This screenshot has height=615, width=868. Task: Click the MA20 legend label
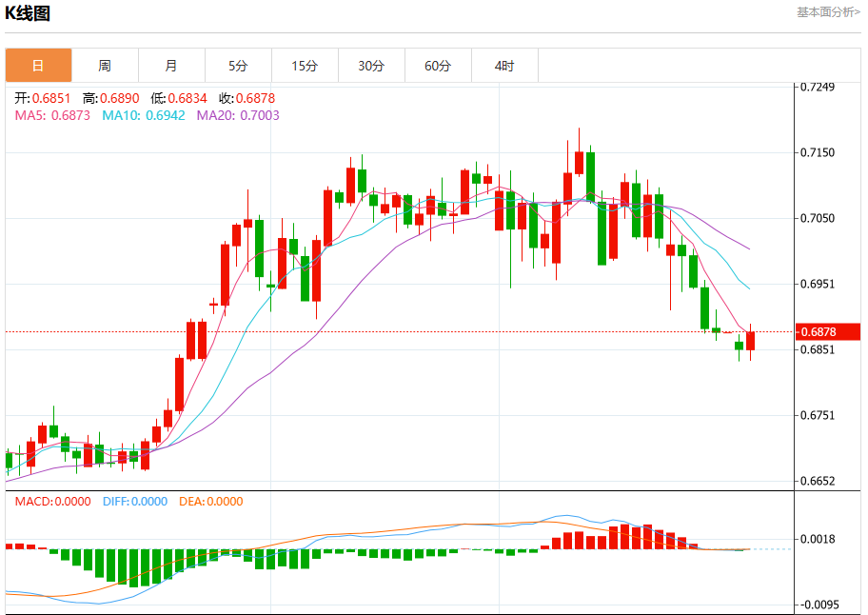click(238, 115)
